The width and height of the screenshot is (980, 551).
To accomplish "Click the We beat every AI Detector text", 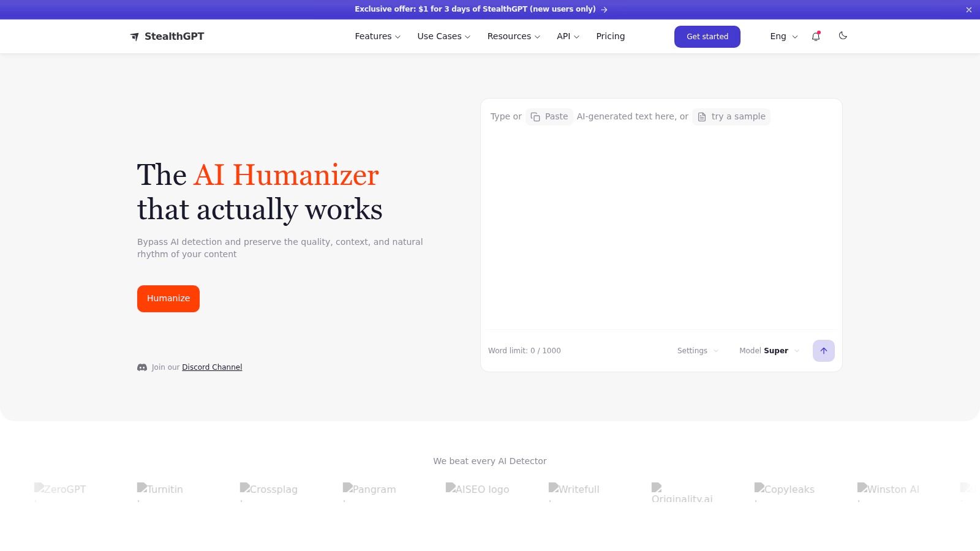I will click(490, 461).
